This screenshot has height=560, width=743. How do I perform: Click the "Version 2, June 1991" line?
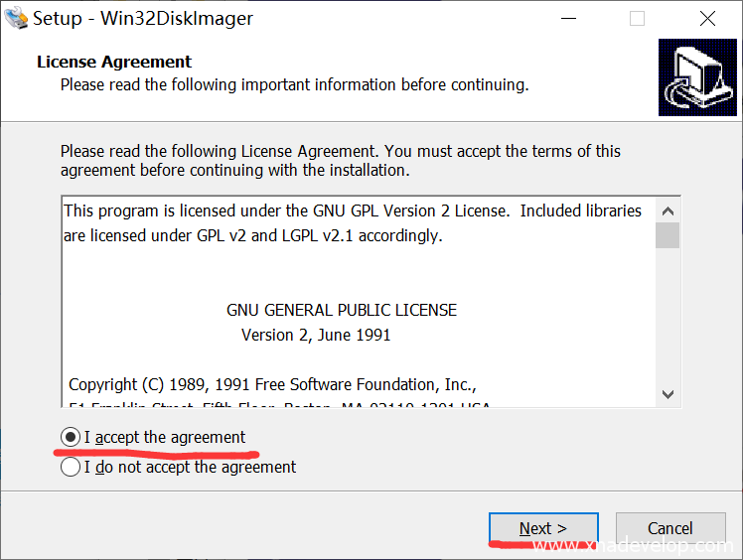[316, 335]
